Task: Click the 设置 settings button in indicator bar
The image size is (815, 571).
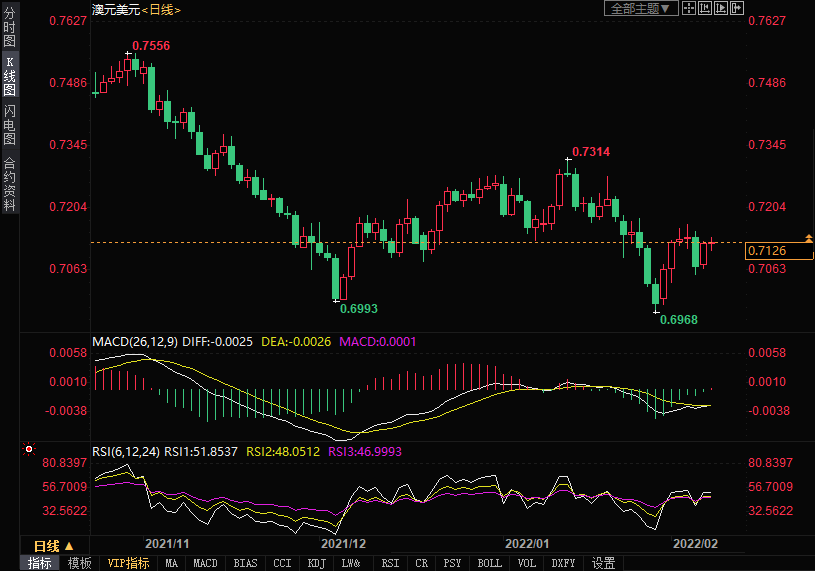Action: point(603,563)
